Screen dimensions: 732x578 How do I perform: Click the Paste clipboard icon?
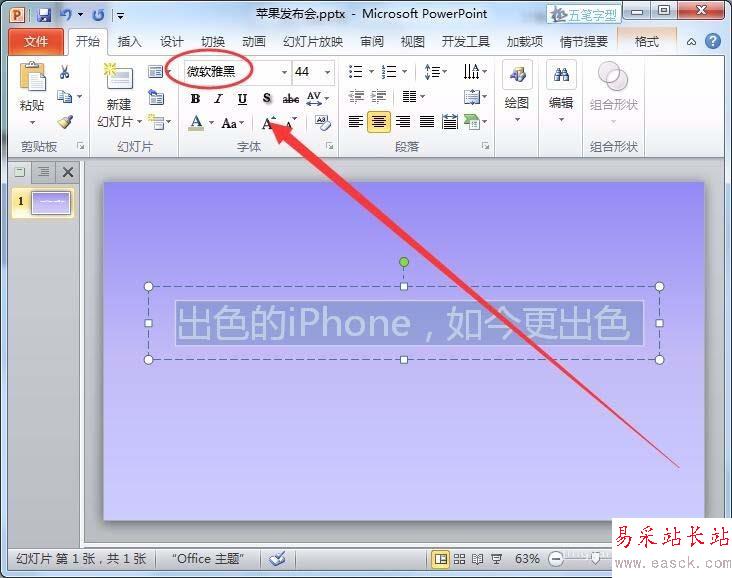point(32,76)
